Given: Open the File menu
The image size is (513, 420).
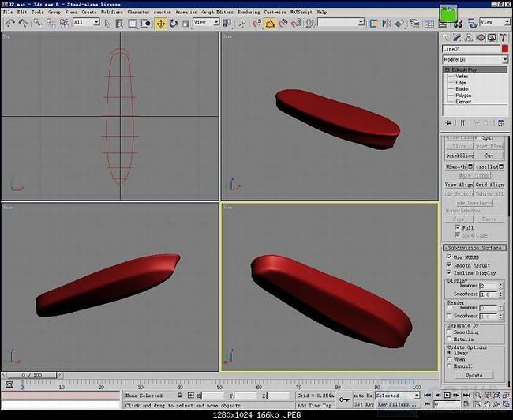Looking at the screenshot, I should coord(8,12).
